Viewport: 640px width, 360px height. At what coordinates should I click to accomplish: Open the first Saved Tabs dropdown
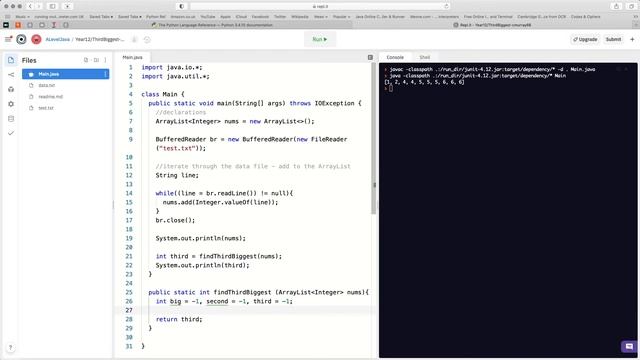[101, 17]
